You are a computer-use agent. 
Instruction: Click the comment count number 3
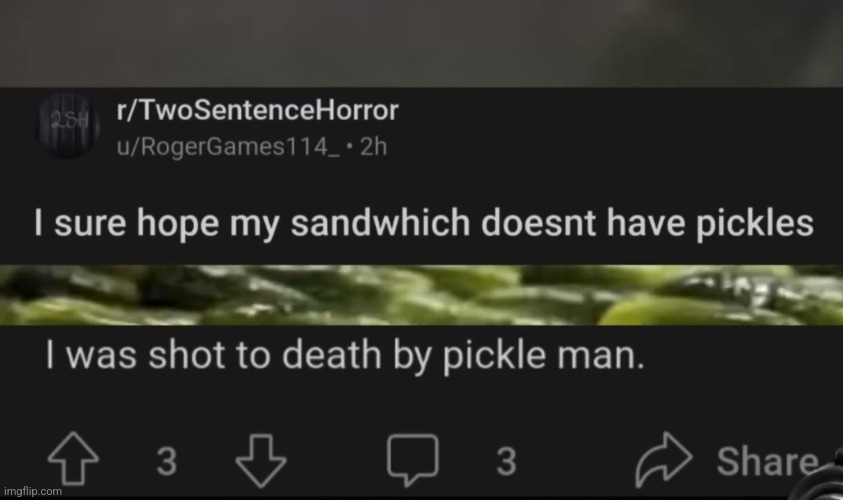point(506,461)
